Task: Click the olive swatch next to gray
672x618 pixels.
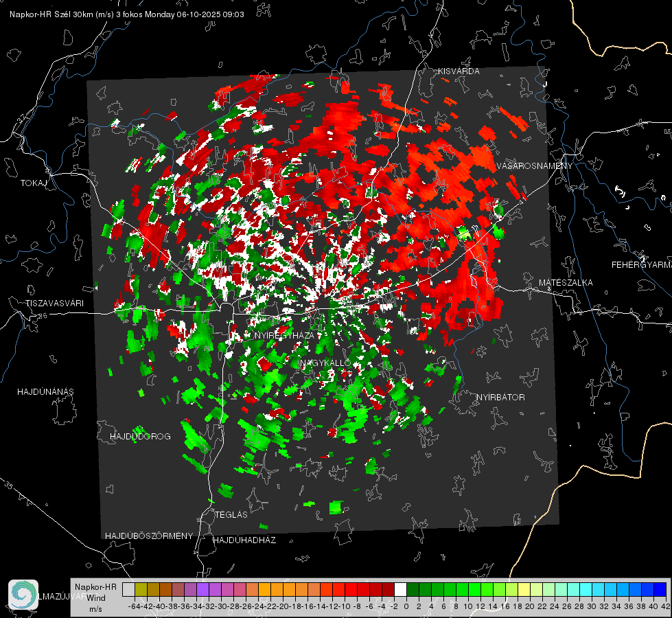Action: click(141, 589)
